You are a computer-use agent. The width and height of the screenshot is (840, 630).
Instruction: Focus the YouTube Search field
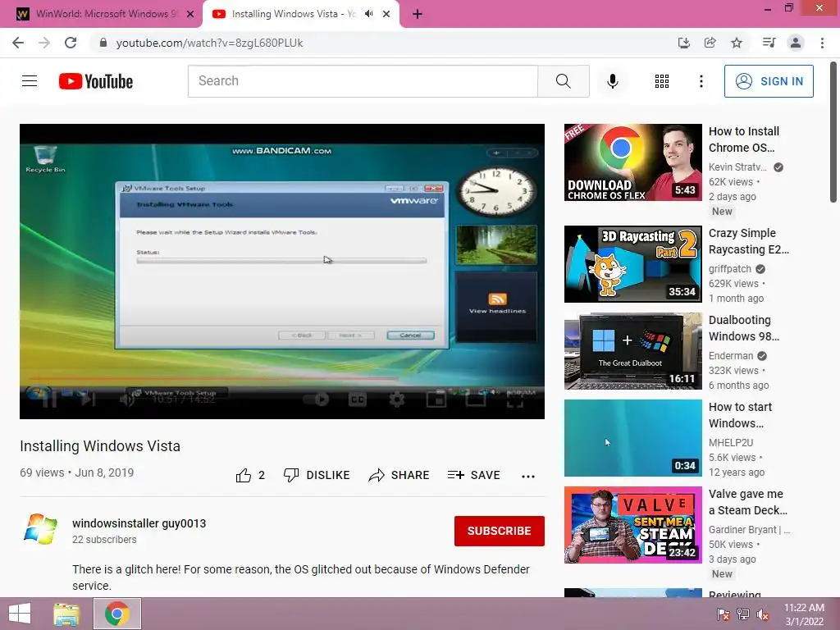coord(363,81)
